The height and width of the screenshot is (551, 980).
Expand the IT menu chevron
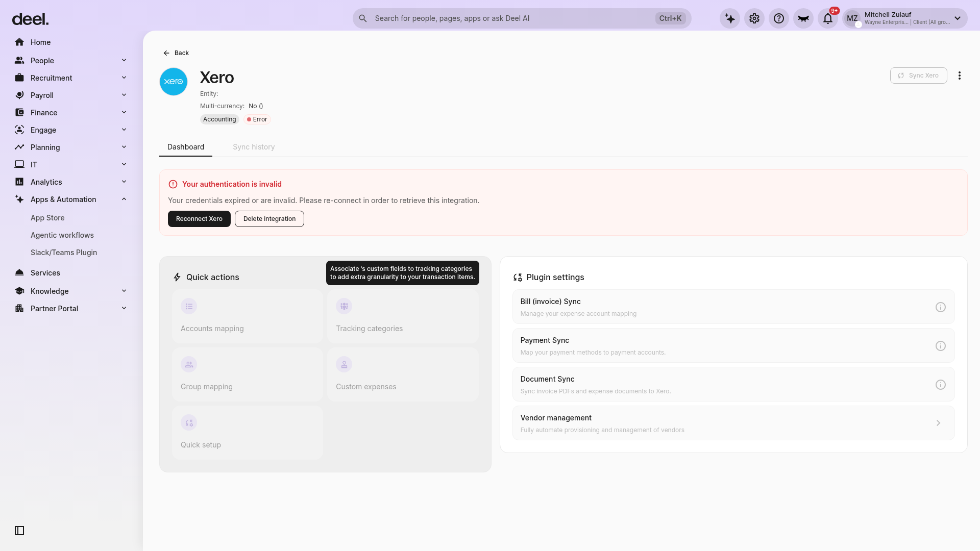(124, 164)
